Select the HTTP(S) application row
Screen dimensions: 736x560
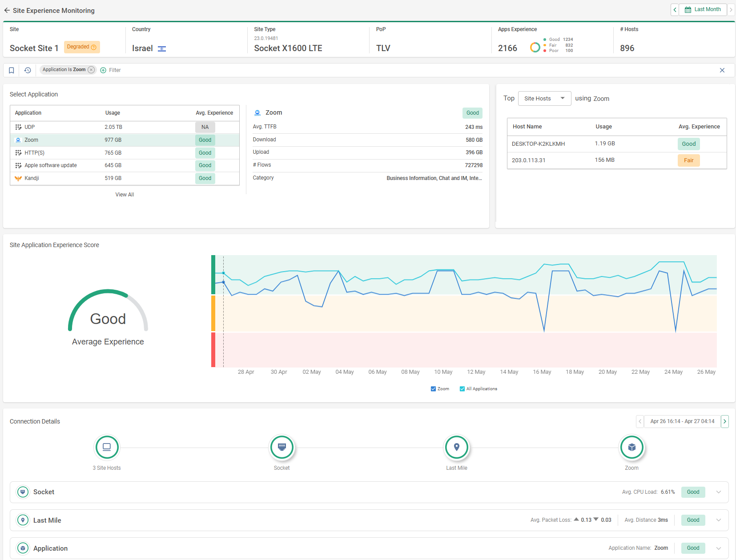click(125, 153)
